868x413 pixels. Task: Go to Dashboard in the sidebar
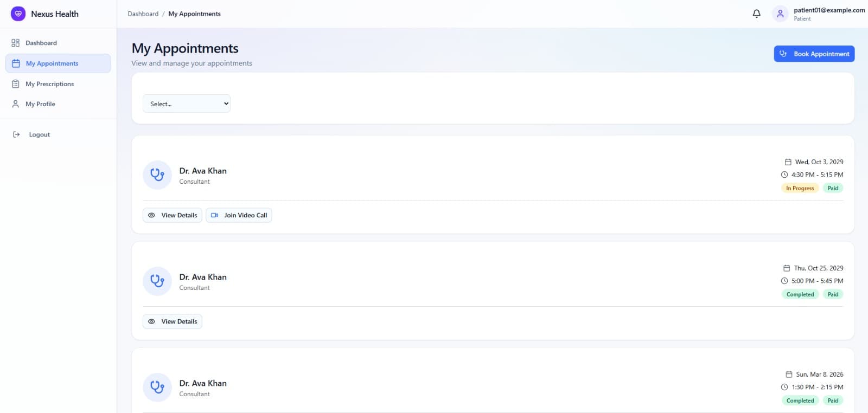pyautogui.click(x=41, y=43)
